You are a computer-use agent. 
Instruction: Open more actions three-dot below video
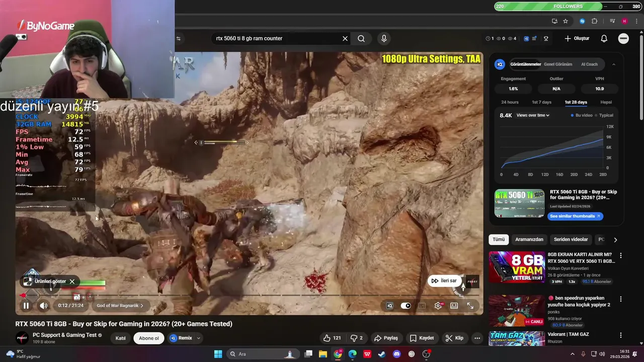[477, 338]
